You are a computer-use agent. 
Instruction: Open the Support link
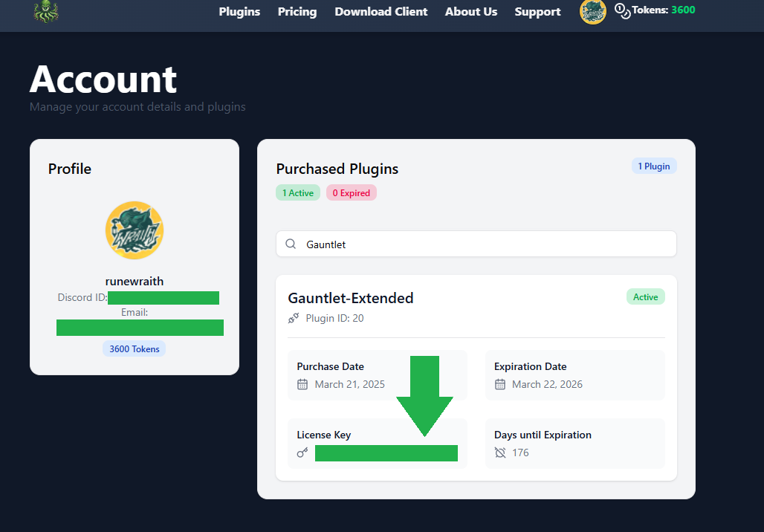537,12
